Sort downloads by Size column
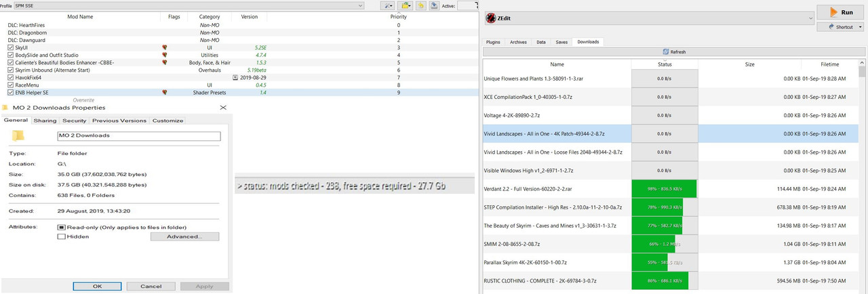The image size is (868, 294). [x=749, y=64]
